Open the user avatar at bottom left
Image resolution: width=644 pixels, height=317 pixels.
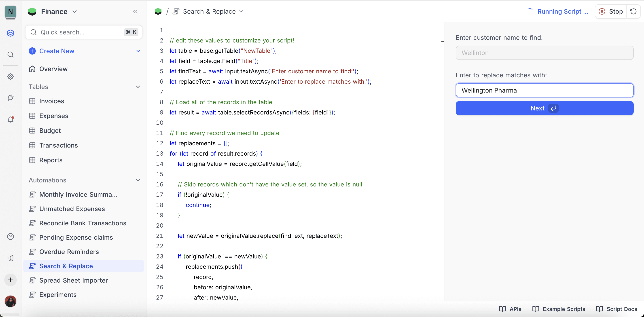coord(11,301)
